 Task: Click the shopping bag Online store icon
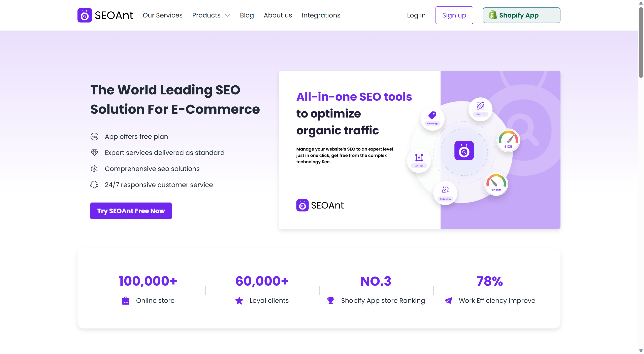click(x=126, y=300)
